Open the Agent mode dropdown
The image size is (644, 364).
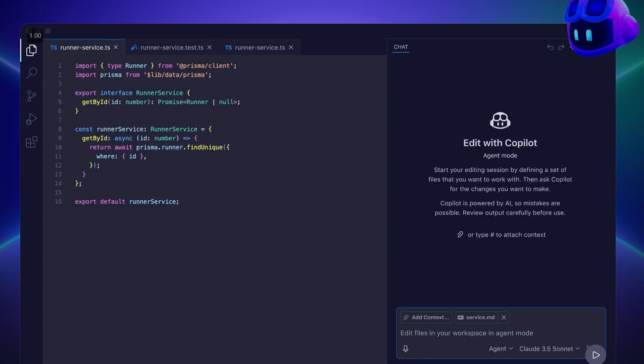point(501,349)
